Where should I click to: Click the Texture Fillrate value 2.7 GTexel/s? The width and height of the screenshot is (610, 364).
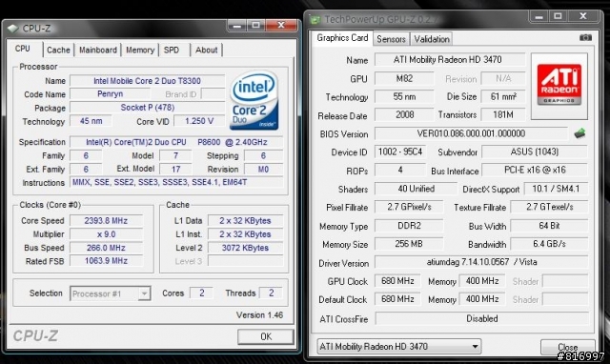point(549,207)
